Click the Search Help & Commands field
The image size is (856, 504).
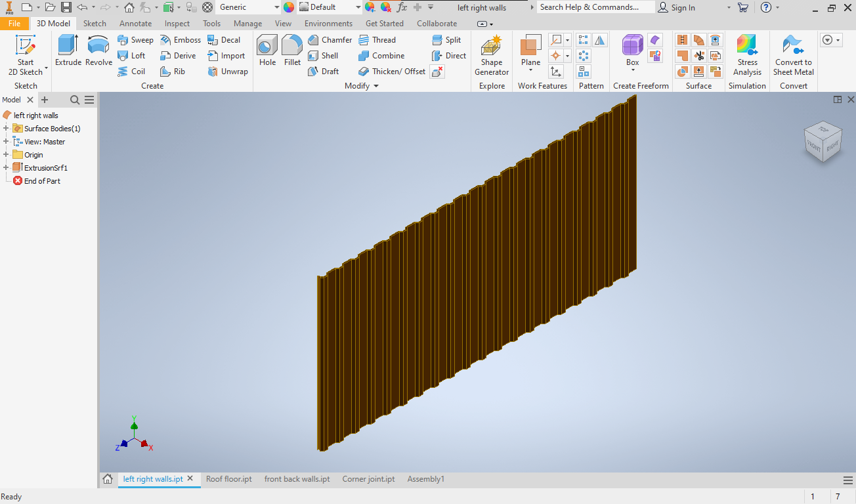tap(595, 7)
